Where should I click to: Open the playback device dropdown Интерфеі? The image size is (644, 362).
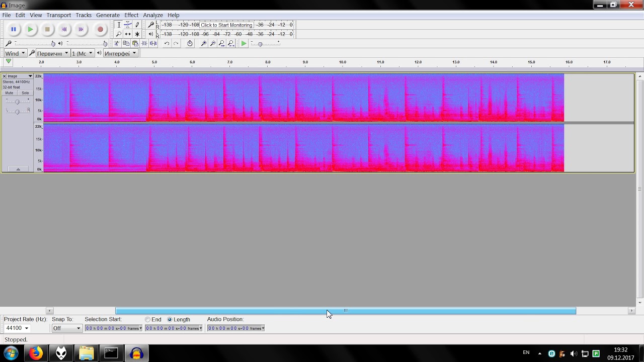click(120, 53)
